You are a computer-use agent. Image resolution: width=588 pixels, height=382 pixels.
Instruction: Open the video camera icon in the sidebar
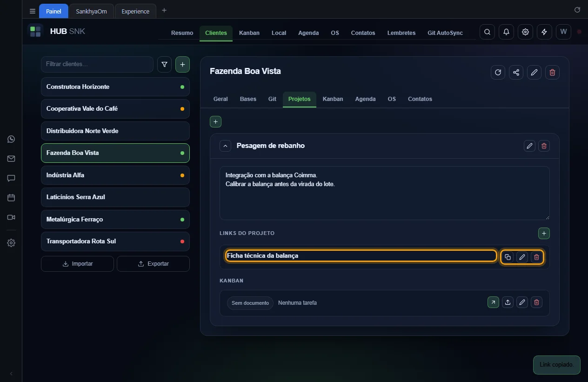pyautogui.click(x=11, y=217)
